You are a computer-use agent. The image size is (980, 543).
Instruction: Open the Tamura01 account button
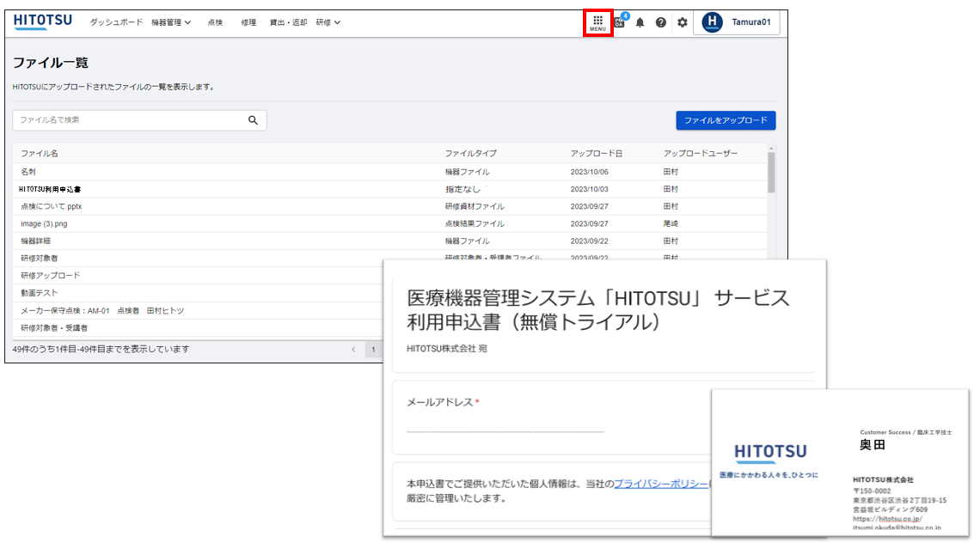coord(737,22)
